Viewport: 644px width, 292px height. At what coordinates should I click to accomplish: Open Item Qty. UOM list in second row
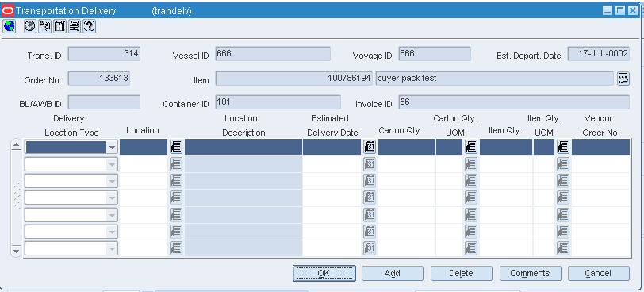(x=562, y=164)
